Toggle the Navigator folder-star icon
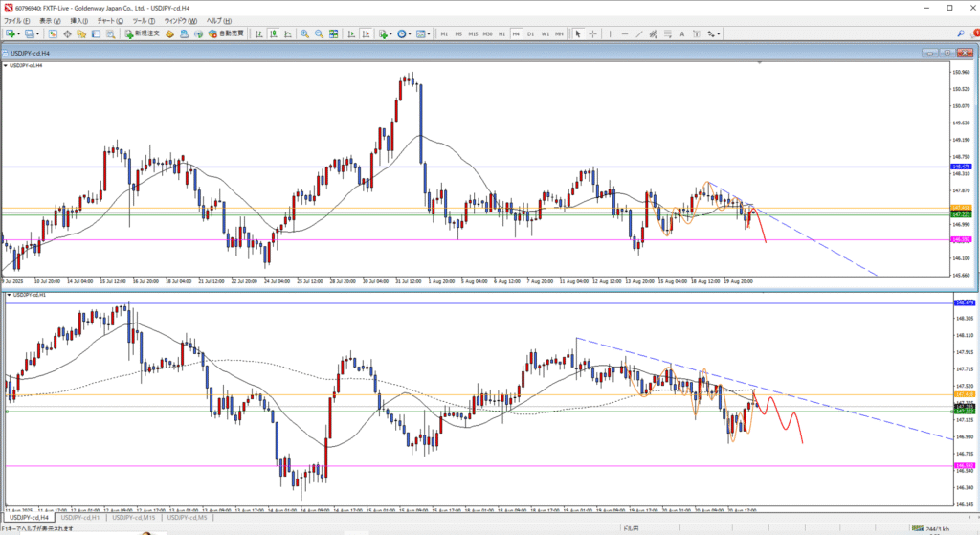 coord(81,33)
